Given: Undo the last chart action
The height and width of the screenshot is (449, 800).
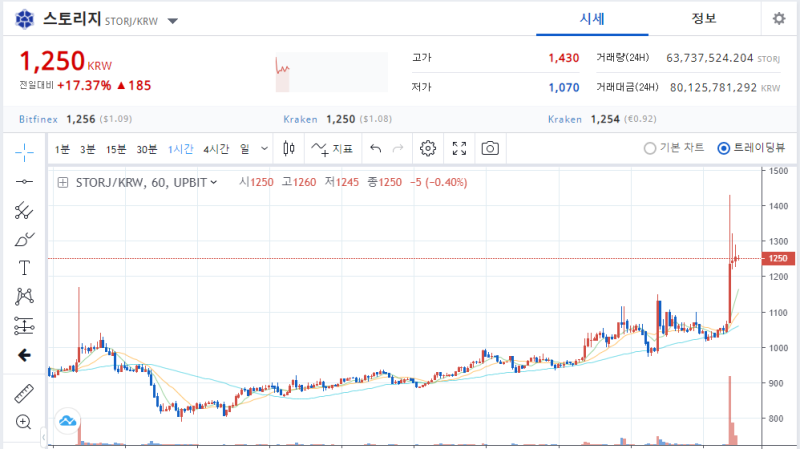Looking at the screenshot, I should pos(376,148).
